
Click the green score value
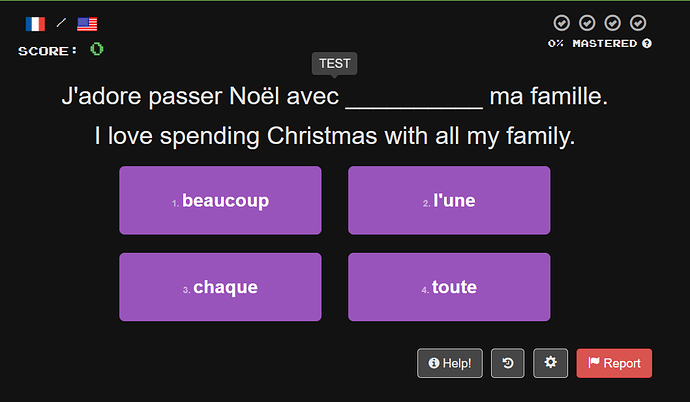[97, 49]
